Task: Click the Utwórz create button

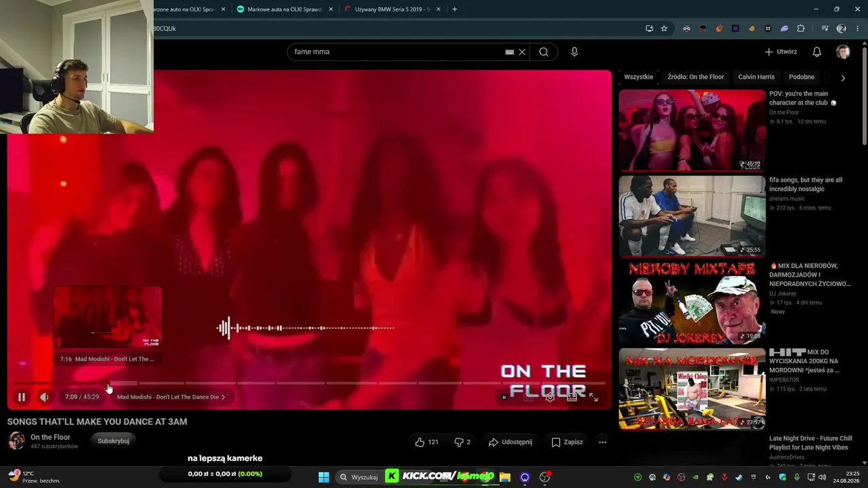Action: click(781, 52)
